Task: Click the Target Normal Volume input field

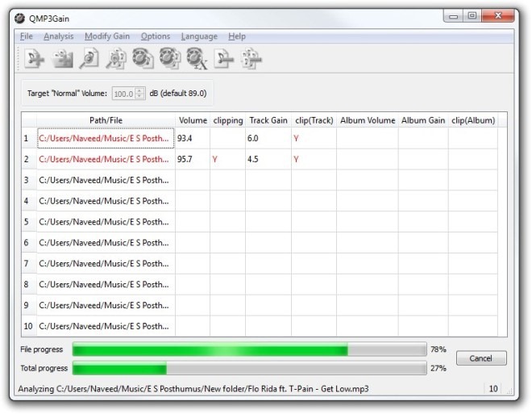Action: click(123, 94)
